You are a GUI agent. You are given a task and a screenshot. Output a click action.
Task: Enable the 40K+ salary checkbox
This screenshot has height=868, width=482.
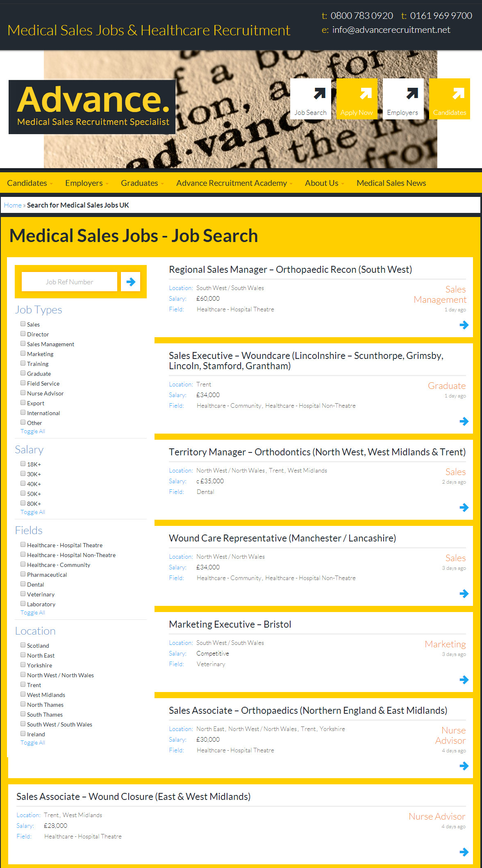pyautogui.click(x=23, y=484)
